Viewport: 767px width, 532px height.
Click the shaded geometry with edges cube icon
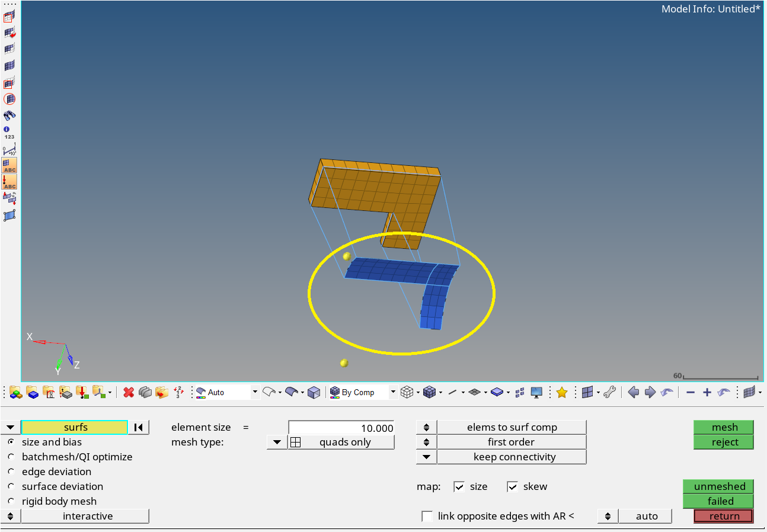314,392
